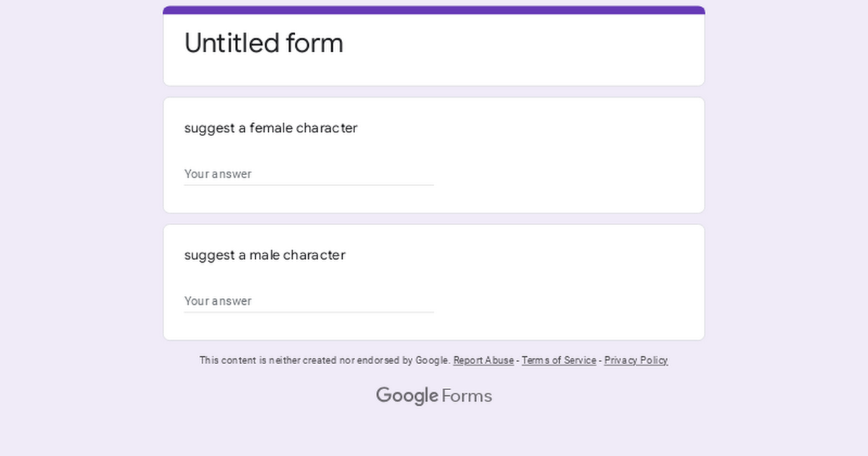This screenshot has width=868, height=456.
Task: Click the not endorsed by Google disclaimer text
Action: point(325,360)
